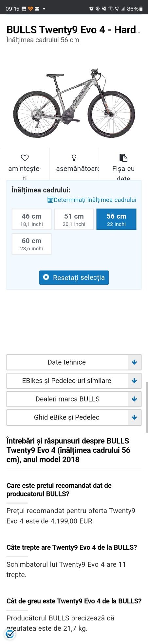Expand Dealeri marca BULLS section
Viewport: 148px width, 644px height.
pos(74,399)
